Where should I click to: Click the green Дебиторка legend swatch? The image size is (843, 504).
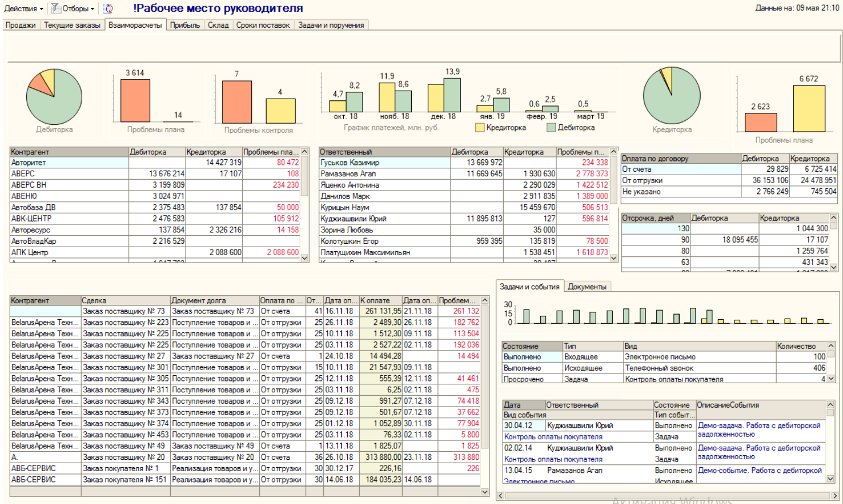[551, 128]
